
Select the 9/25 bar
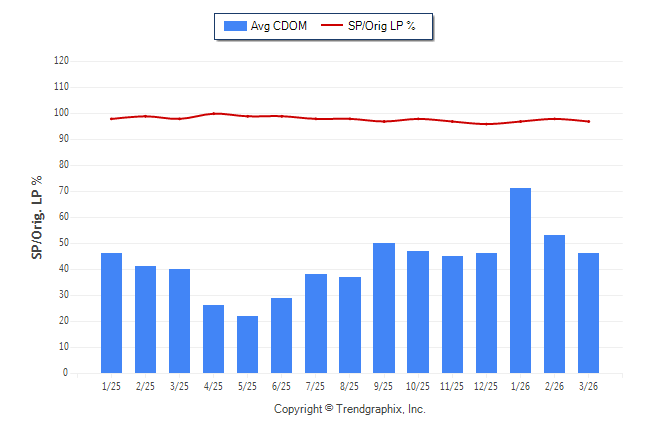(x=384, y=308)
